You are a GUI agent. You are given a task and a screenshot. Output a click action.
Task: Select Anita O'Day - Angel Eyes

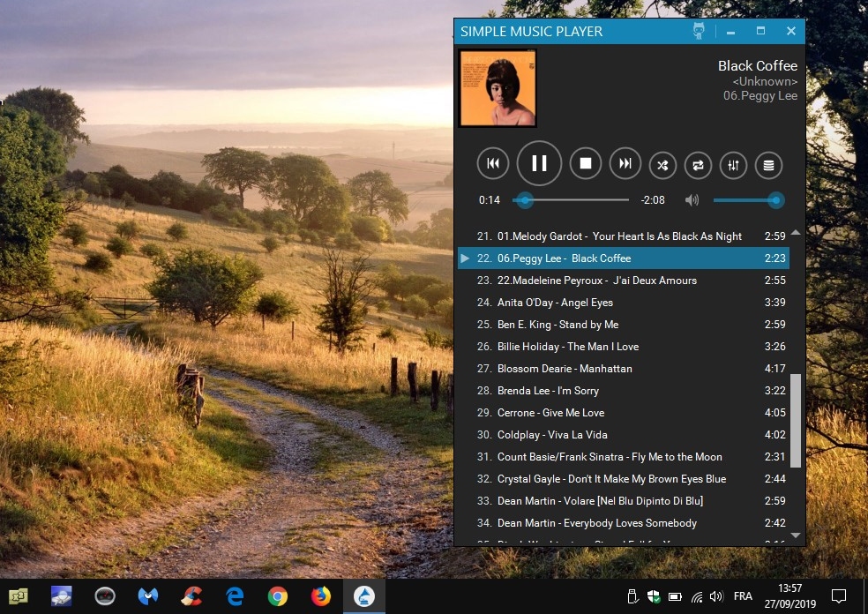click(624, 303)
